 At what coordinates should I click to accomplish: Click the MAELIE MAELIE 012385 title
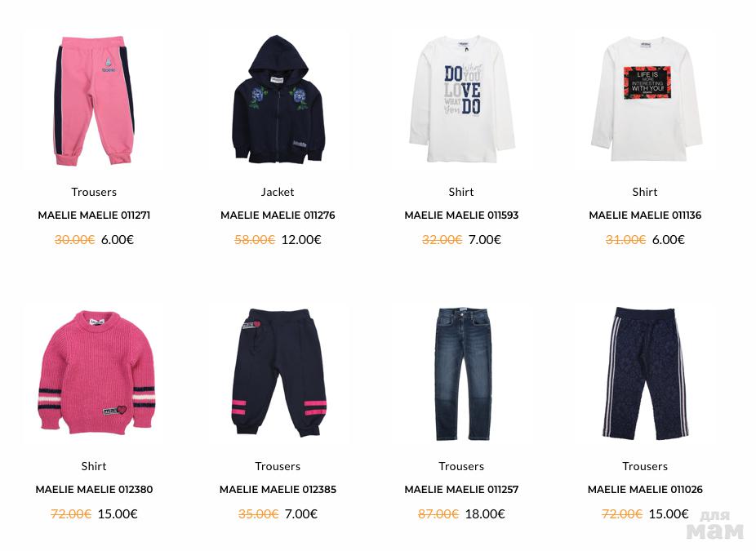click(278, 489)
